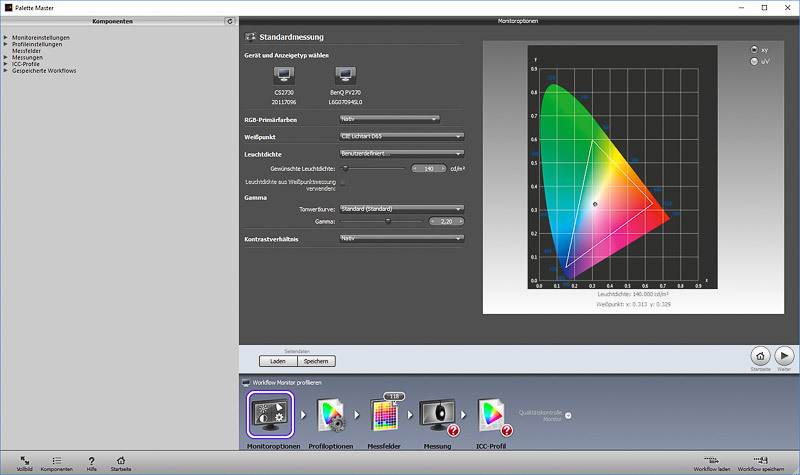
Task: Click the Gamma slider handle
Action: click(388, 221)
